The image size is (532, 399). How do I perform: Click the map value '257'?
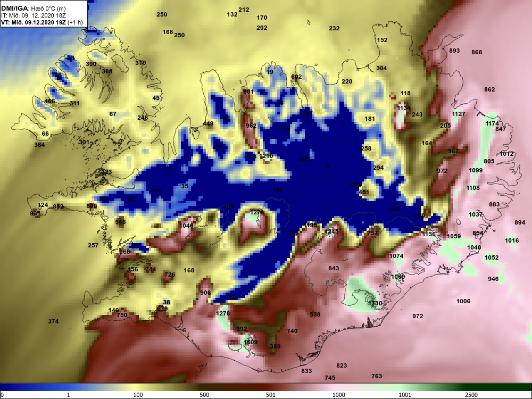tap(93, 245)
